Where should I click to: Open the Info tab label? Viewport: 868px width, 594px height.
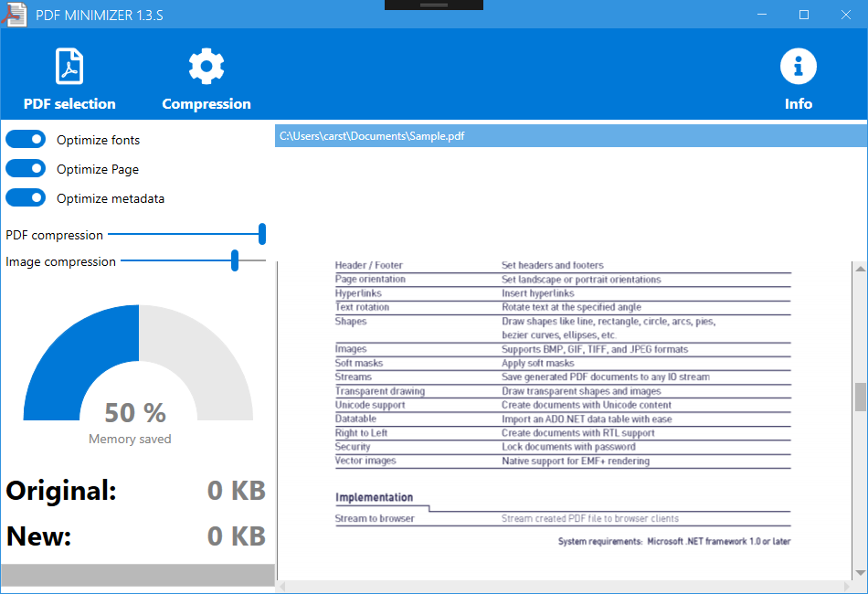(x=799, y=104)
